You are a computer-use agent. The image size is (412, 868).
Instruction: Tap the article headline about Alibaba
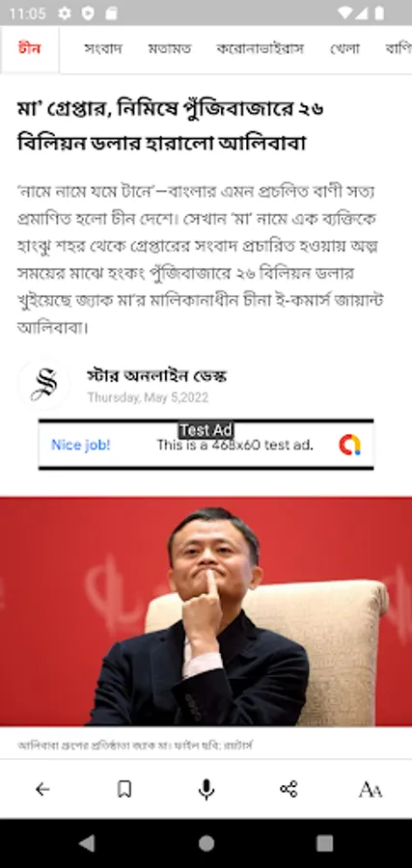pos(171,126)
